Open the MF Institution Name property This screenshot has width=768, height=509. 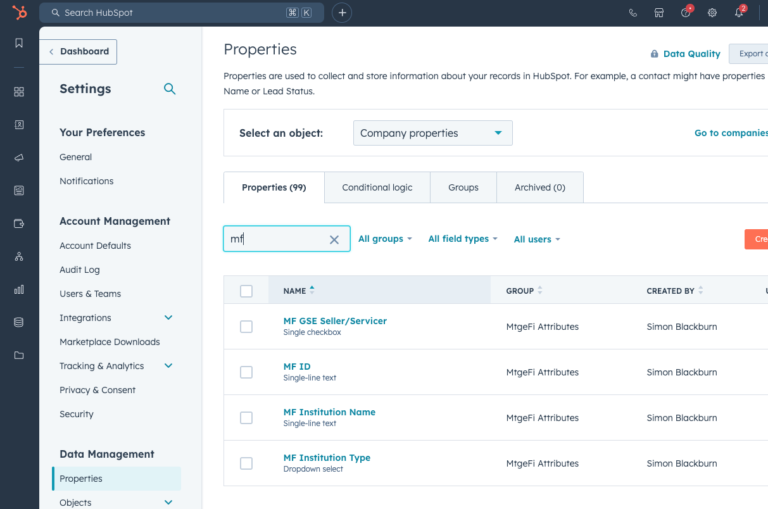click(329, 412)
